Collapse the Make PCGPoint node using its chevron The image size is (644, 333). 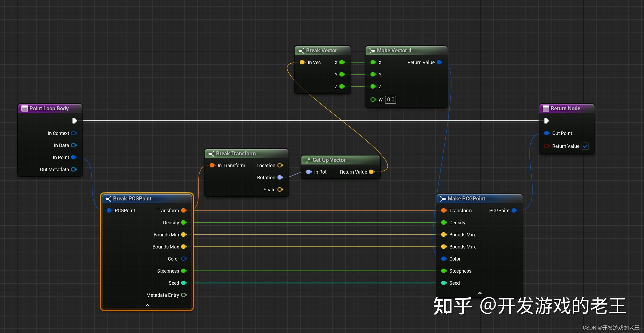pyautogui.click(x=480, y=293)
